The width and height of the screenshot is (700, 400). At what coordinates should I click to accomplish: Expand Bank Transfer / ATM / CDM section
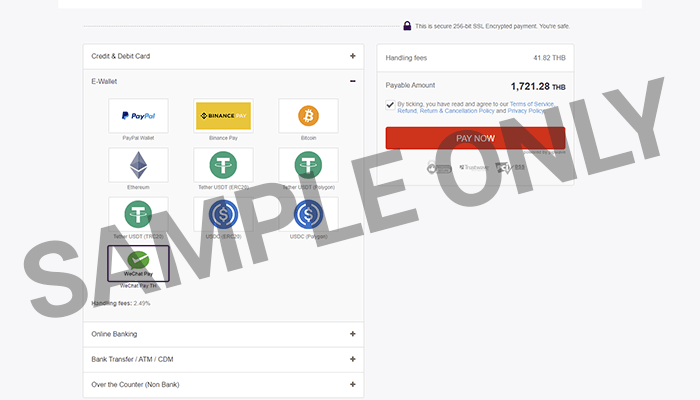(x=352, y=359)
